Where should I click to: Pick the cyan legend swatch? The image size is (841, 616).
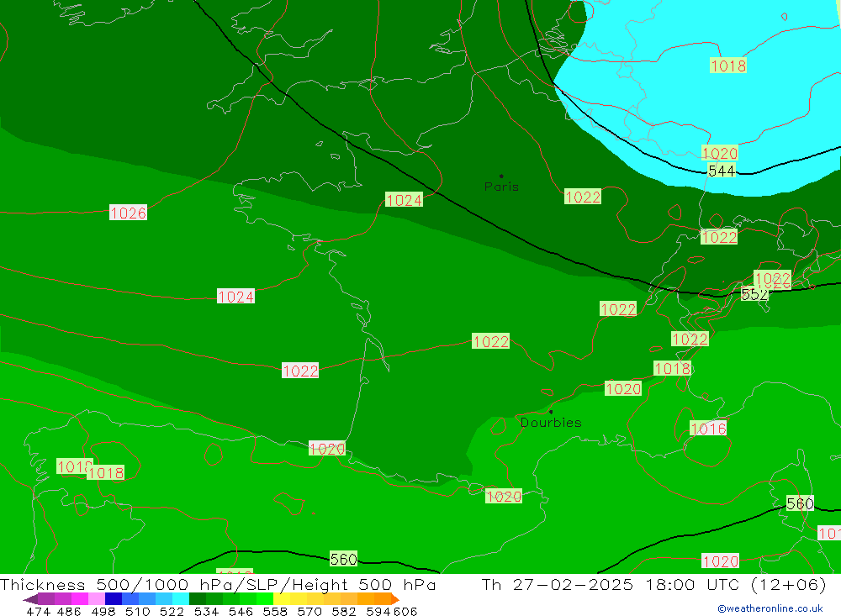pyautogui.click(x=181, y=599)
